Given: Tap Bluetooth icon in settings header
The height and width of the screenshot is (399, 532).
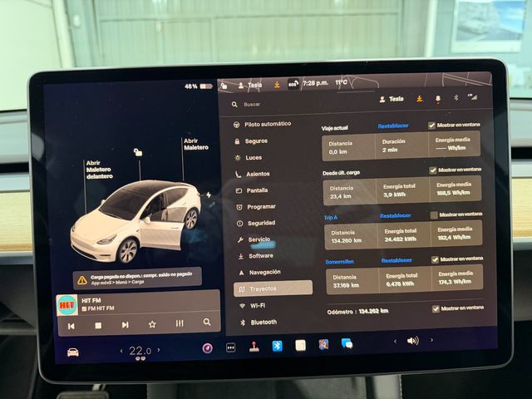Looking at the screenshot, I should point(456,98).
